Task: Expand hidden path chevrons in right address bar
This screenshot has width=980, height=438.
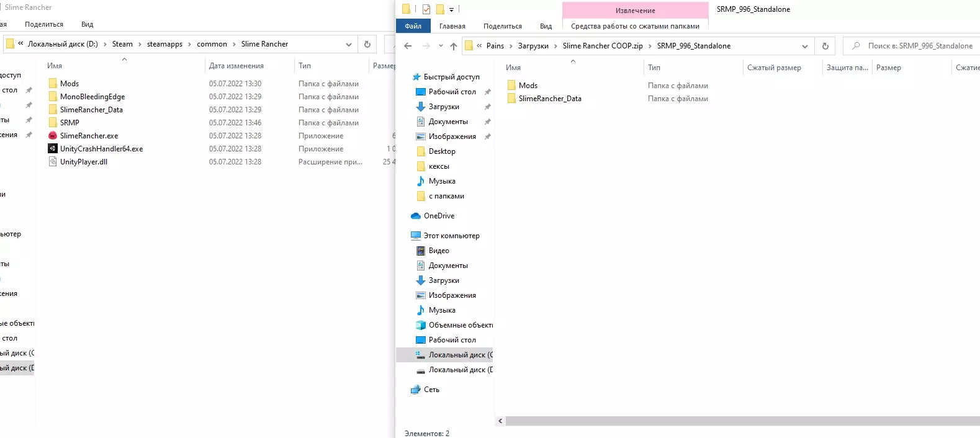Action: click(x=479, y=46)
